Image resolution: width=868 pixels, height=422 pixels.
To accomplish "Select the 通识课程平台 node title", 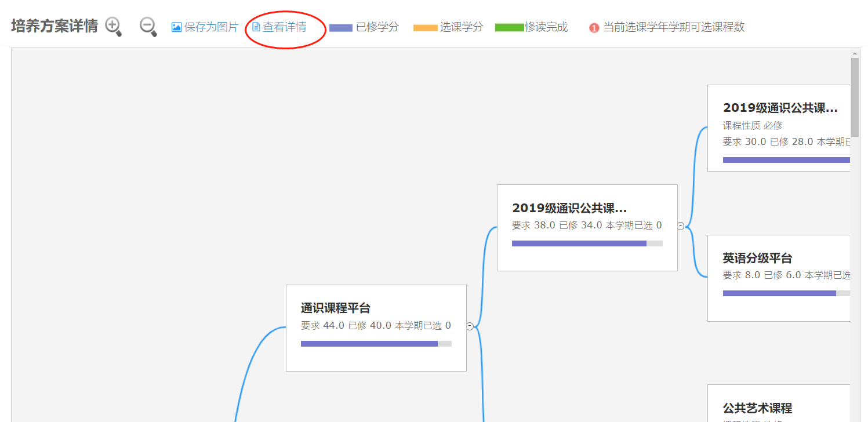I will [x=335, y=308].
